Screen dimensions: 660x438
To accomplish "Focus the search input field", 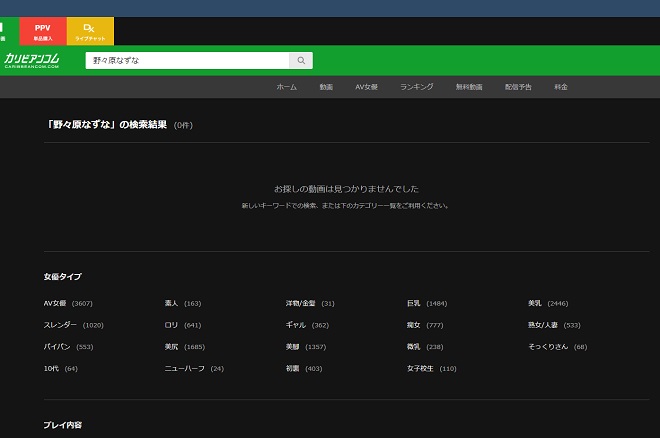I will click(187, 61).
